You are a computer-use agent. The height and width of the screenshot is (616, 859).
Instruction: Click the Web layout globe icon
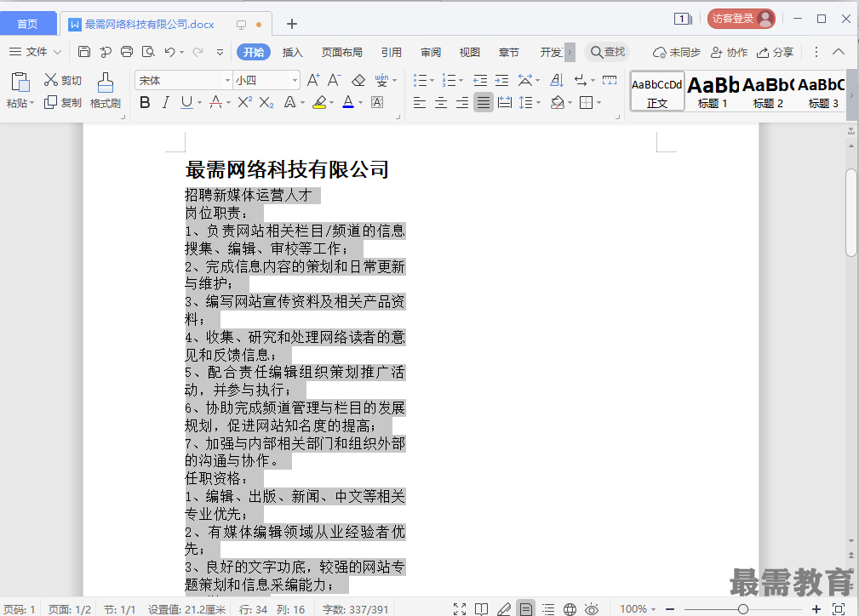pos(570,609)
